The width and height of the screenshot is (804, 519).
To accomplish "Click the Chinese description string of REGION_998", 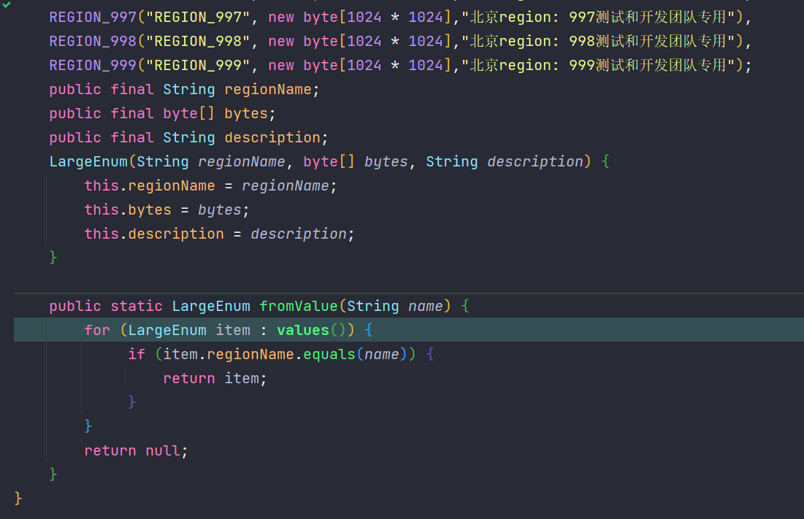I will pyautogui.click(x=598, y=42).
